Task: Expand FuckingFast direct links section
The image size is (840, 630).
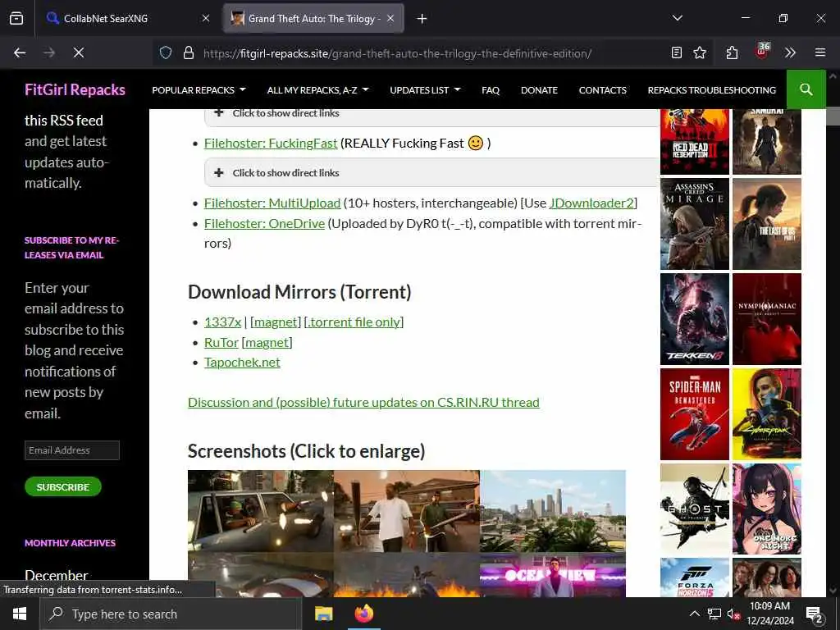Action: [x=431, y=172]
